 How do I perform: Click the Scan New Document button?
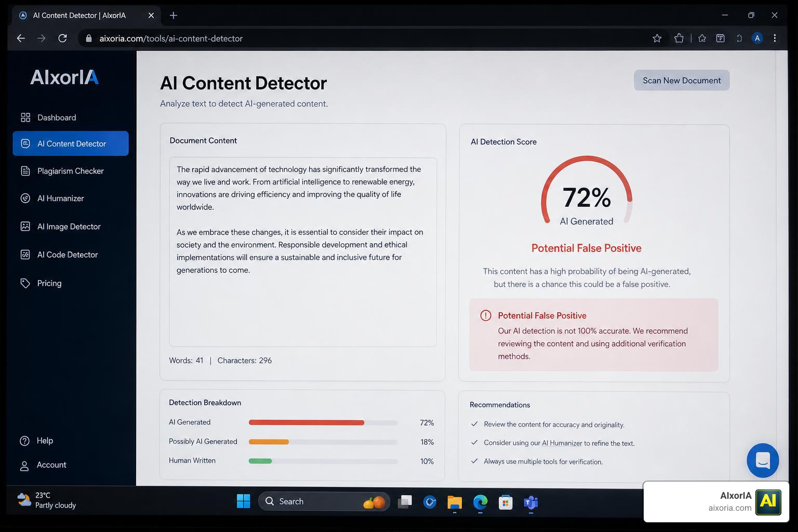(x=682, y=81)
